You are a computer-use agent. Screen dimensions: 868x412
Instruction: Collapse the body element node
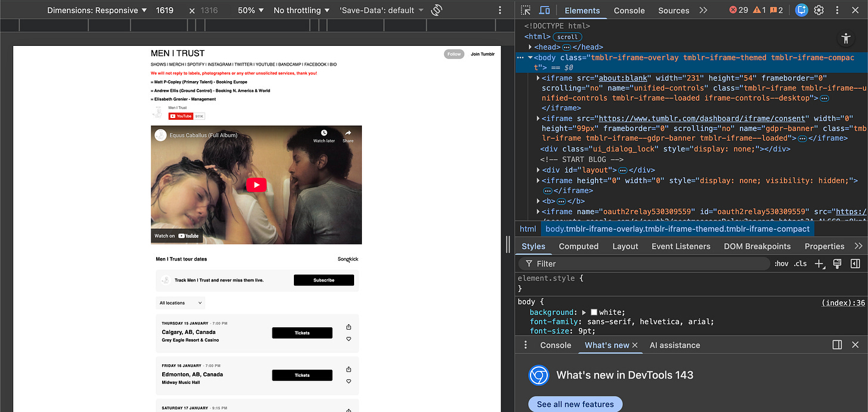(530, 58)
